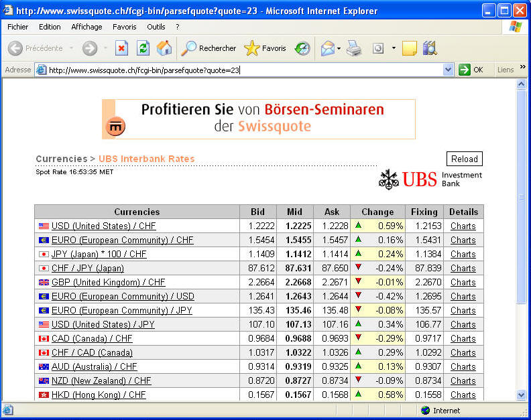Open the back button history dropdown
The image size is (531, 420).
point(71,48)
